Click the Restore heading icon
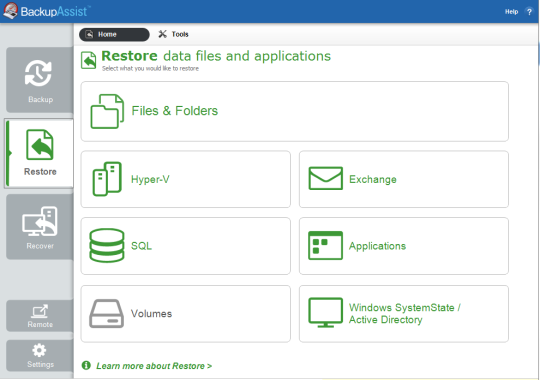The width and height of the screenshot is (540, 380). click(89, 60)
